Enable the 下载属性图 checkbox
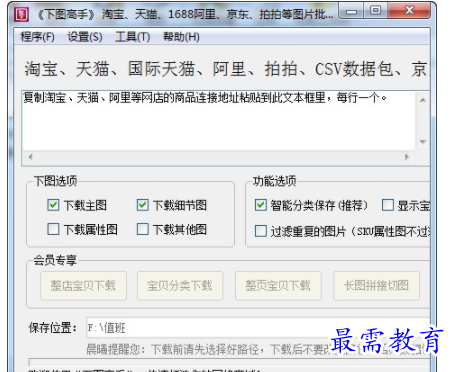 click(x=53, y=229)
